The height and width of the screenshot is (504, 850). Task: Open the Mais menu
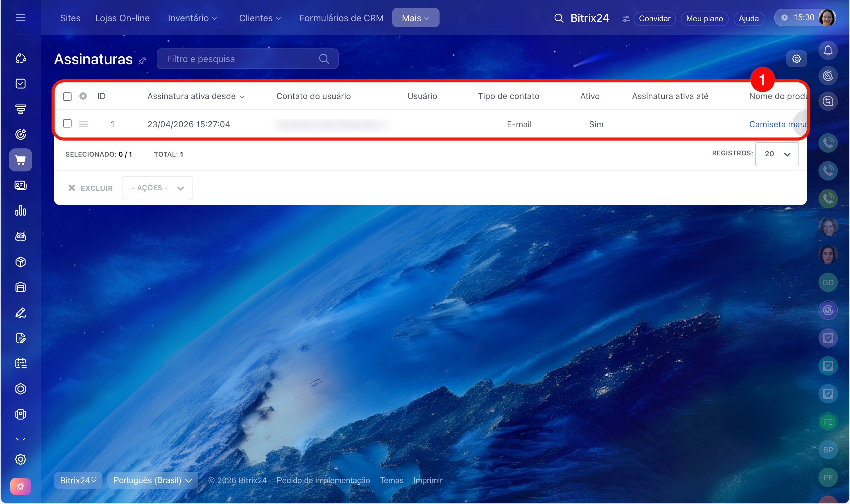tap(415, 18)
